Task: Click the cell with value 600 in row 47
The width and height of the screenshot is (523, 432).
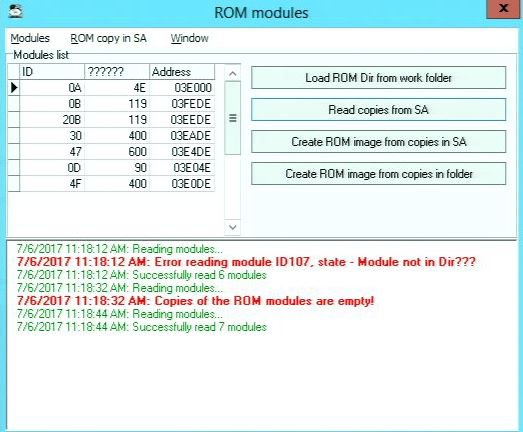Action: [117, 152]
